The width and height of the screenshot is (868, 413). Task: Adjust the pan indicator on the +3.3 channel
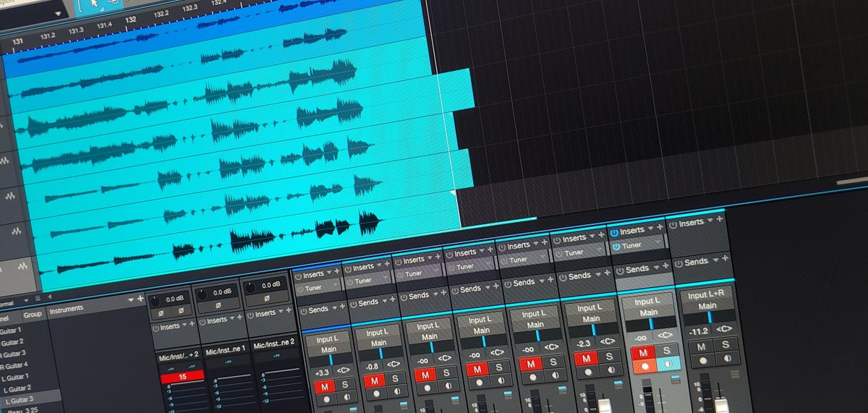[332, 359]
